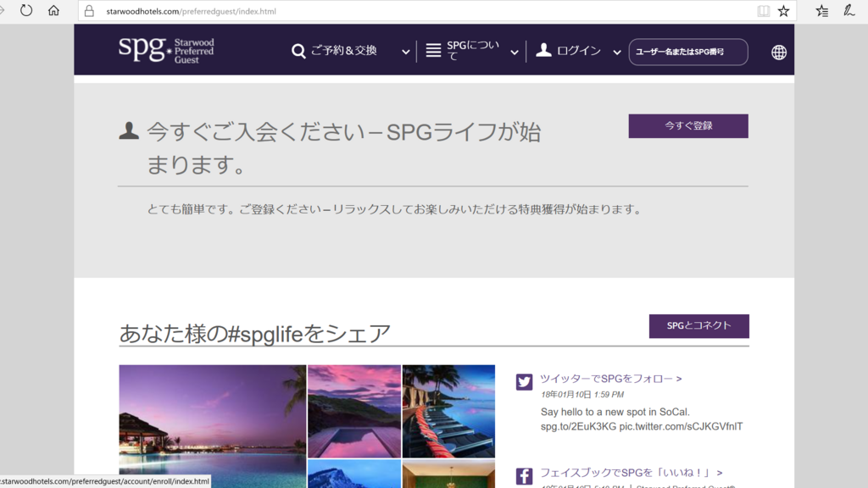
Task: Open the favorites hub icon
Action: point(822,10)
